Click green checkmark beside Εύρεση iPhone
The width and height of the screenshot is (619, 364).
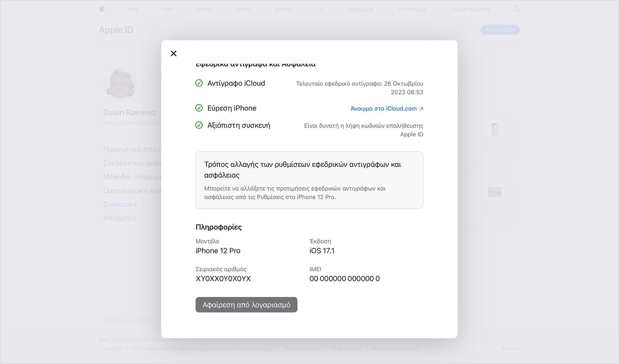[199, 108]
